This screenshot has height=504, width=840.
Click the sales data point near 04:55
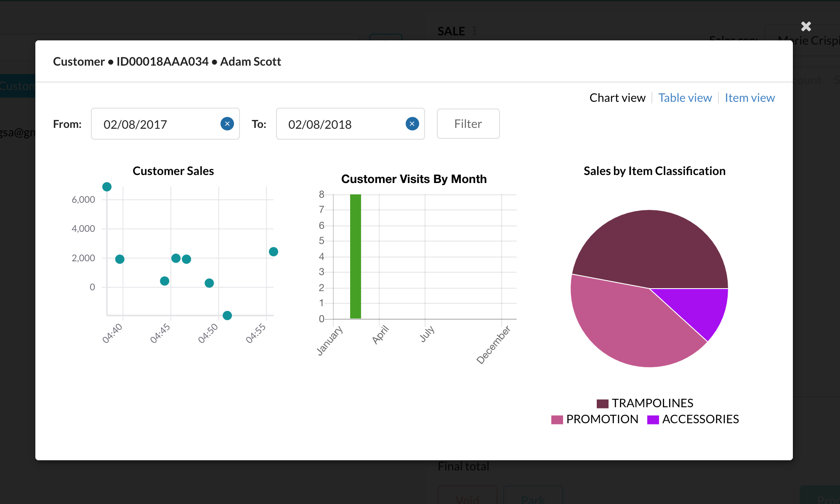[x=274, y=252]
